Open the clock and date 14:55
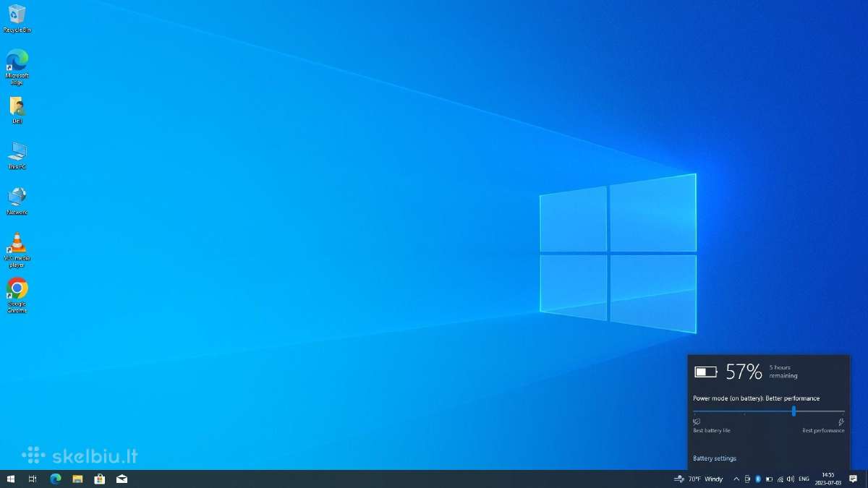The image size is (868, 488). click(x=827, y=479)
